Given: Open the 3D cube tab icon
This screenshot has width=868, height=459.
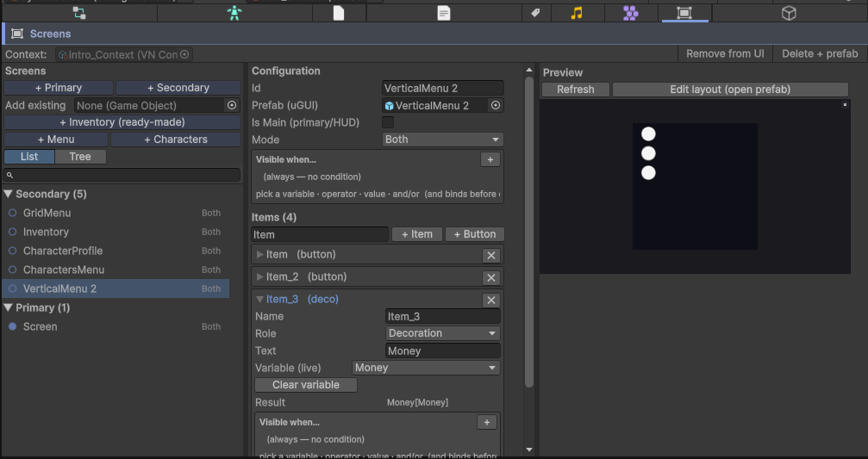Looking at the screenshot, I should (x=789, y=13).
